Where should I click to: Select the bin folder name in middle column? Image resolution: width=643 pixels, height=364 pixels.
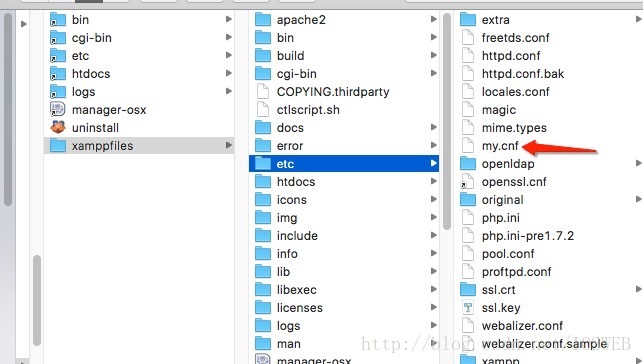click(x=285, y=38)
